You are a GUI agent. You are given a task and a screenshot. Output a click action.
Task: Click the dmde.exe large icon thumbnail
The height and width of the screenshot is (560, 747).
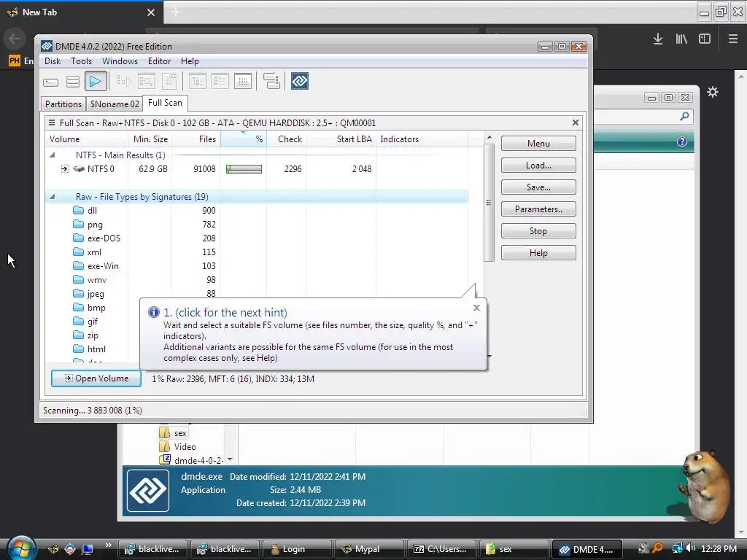pyautogui.click(x=148, y=491)
